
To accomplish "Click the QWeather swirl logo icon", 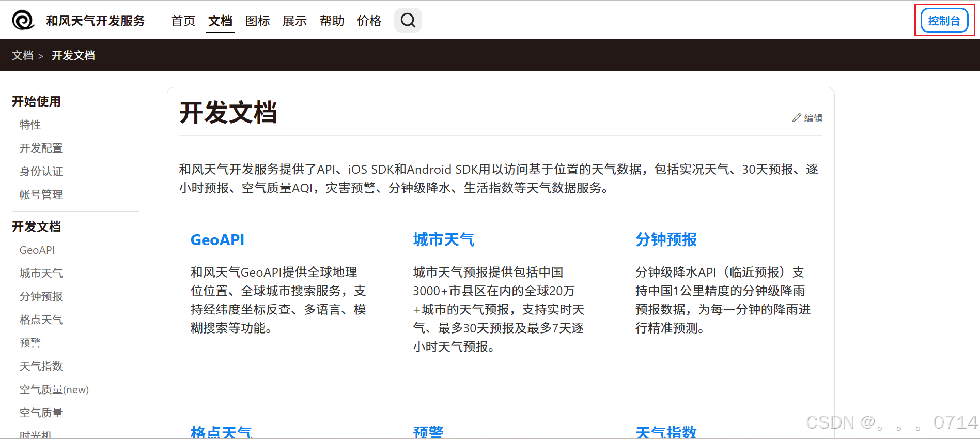I will click(23, 21).
